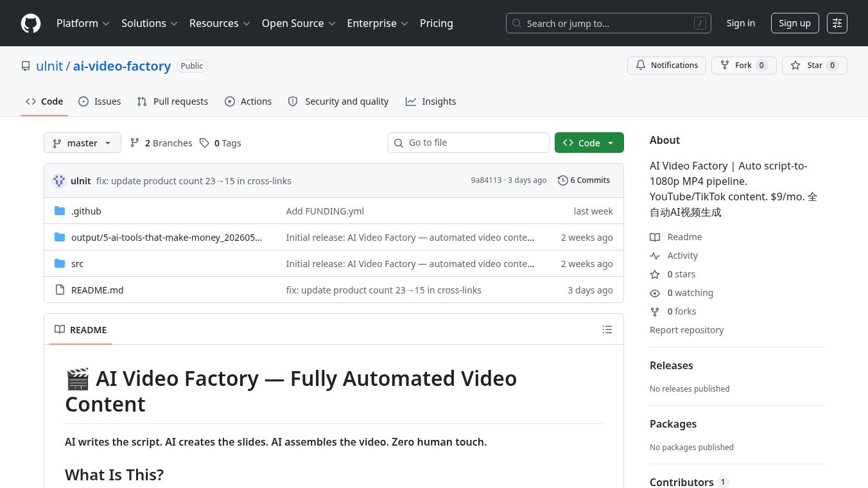
Task: Open the appearance settings icon in header
Action: click(837, 23)
